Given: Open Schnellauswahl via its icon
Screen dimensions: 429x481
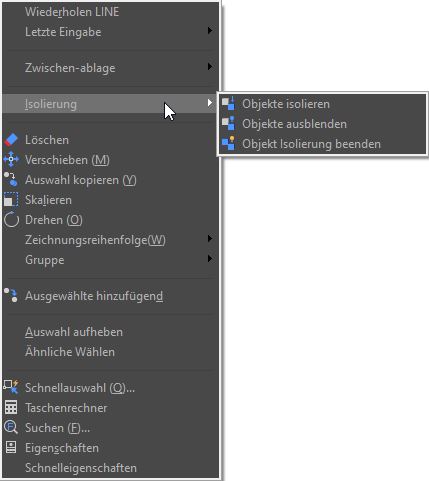Looking at the screenshot, I should [11, 387].
